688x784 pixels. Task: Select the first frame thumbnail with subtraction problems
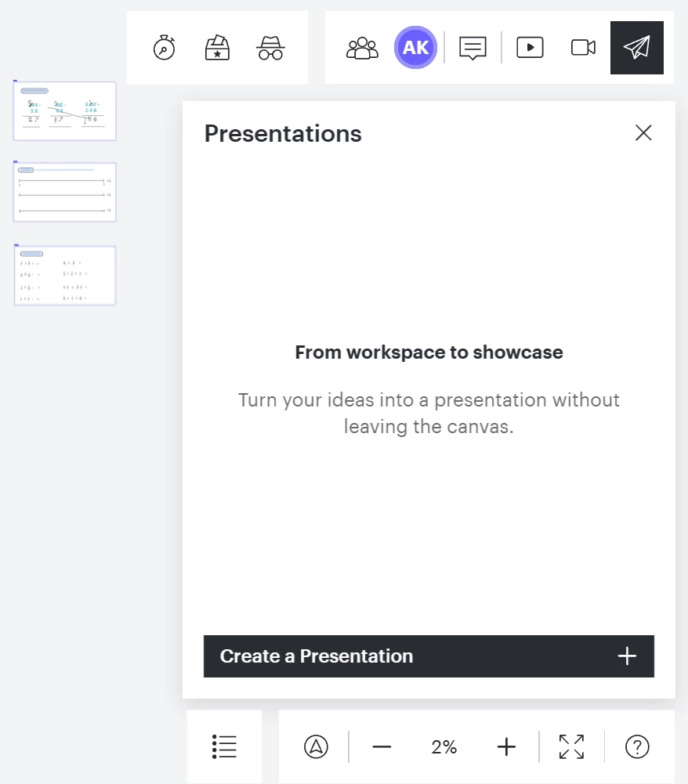pyautogui.click(x=64, y=111)
